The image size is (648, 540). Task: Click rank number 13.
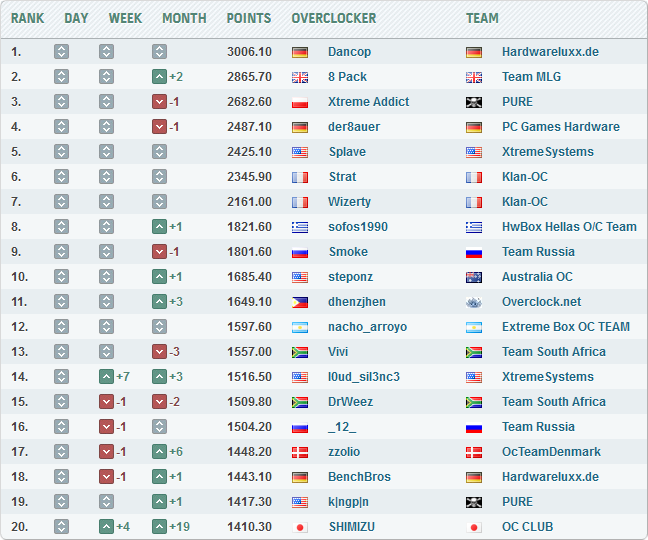click(19, 352)
